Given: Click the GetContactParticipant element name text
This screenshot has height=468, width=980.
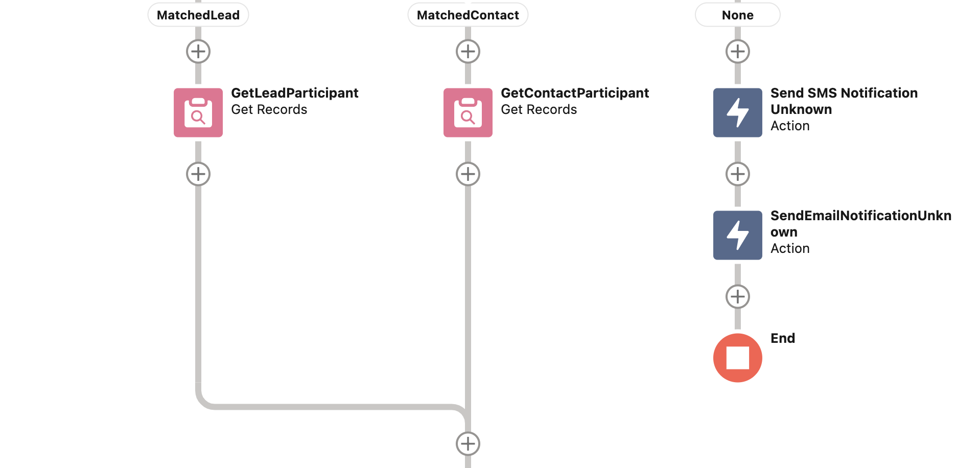Looking at the screenshot, I should pyautogui.click(x=574, y=93).
